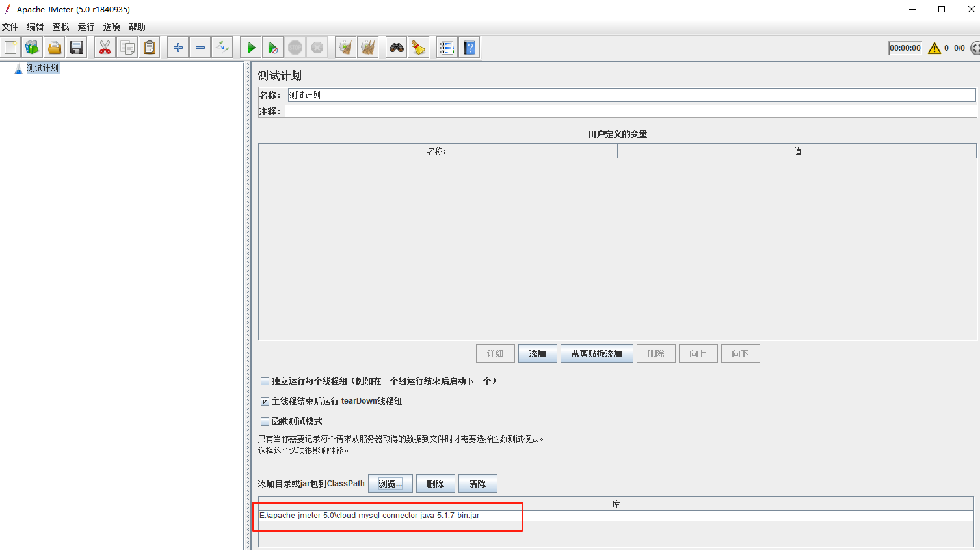Start the test with green play icon

(251, 48)
